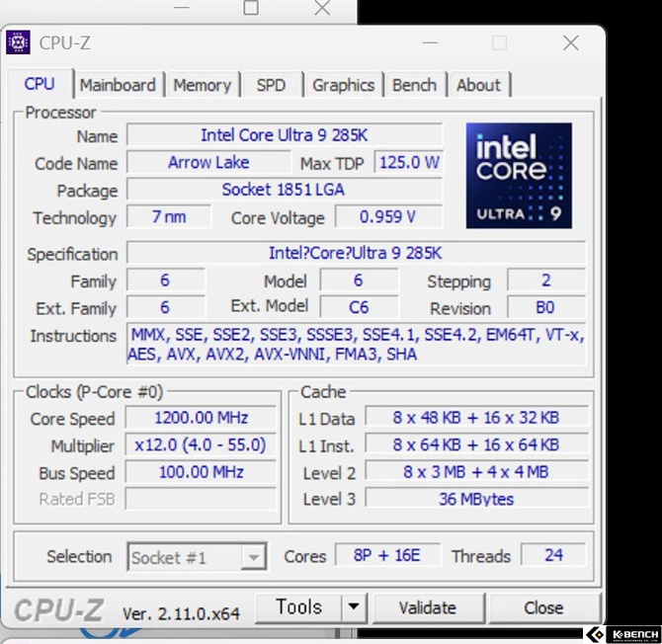Switch to the Mainboard tab
This screenshot has width=662, height=644.
pyautogui.click(x=118, y=85)
